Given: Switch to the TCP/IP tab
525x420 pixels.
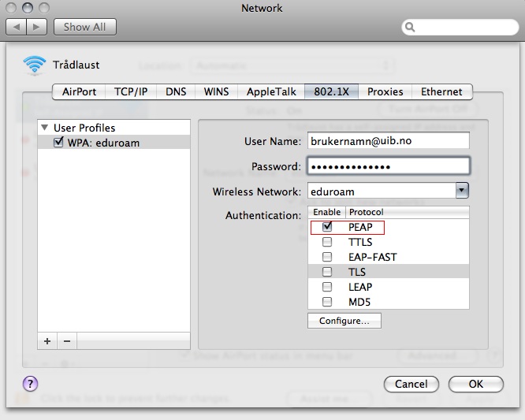Looking at the screenshot, I should pyautogui.click(x=130, y=91).
